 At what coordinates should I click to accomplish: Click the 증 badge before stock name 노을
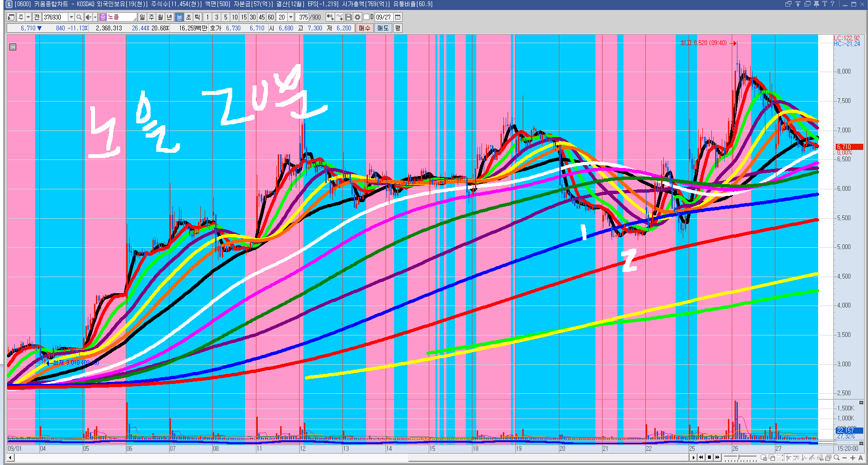point(103,17)
